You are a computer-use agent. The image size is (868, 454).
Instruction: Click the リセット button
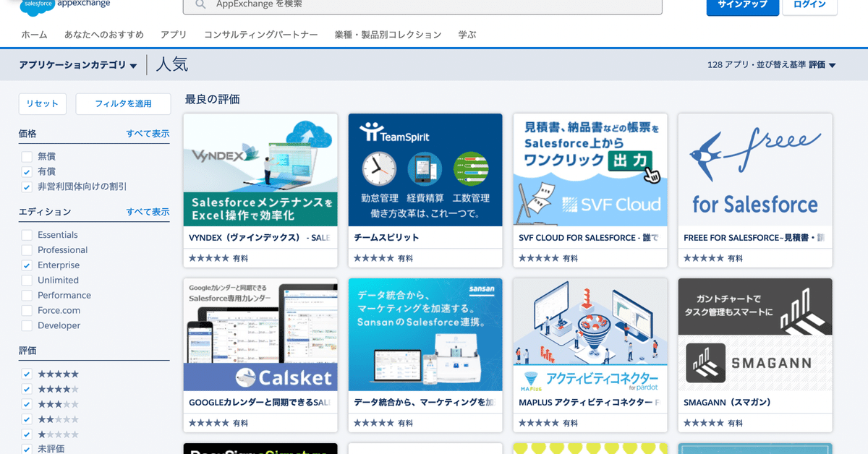click(43, 103)
